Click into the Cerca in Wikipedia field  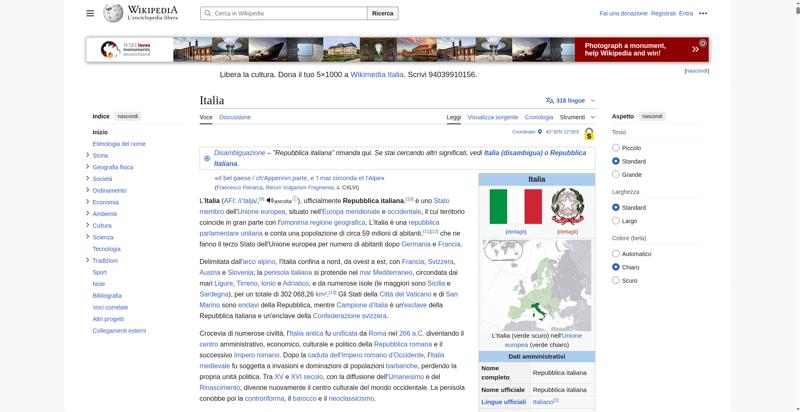click(x=284, y=13)
